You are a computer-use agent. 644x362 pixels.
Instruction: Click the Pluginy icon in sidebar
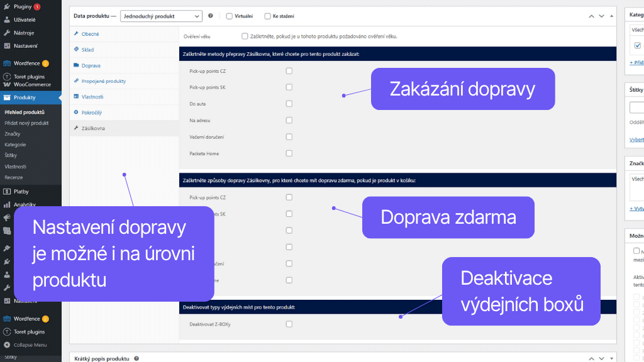click(x=7, y=7)
